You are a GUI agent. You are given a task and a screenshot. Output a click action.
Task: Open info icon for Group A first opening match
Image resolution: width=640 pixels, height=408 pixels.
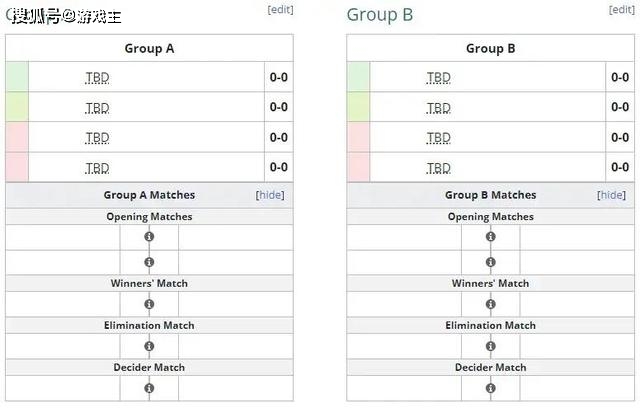pyautogui.click(x=149, y=237)
